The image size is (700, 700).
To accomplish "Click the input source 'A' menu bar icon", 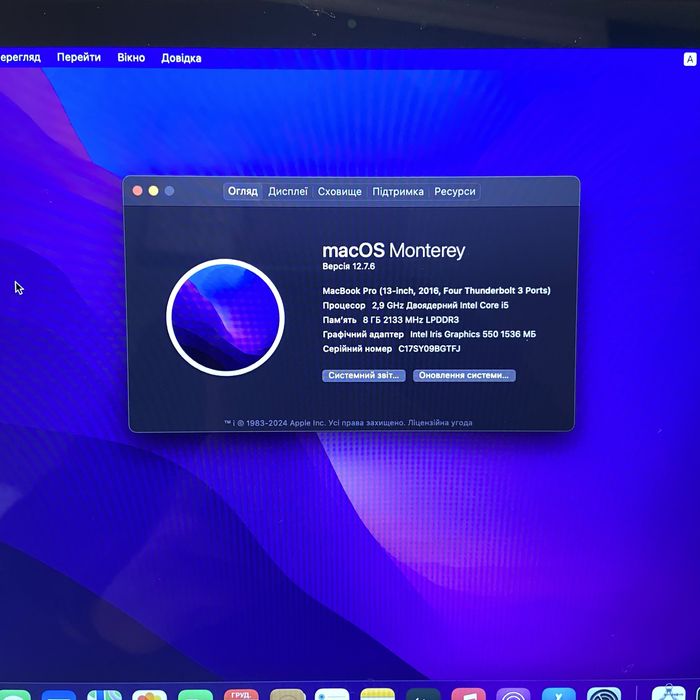I will (x=690, y=59).
